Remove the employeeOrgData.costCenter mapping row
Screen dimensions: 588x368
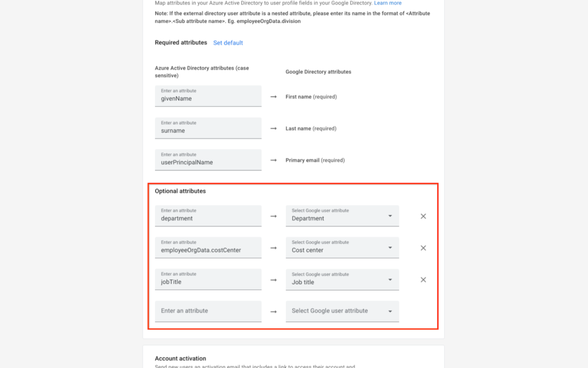423,248
